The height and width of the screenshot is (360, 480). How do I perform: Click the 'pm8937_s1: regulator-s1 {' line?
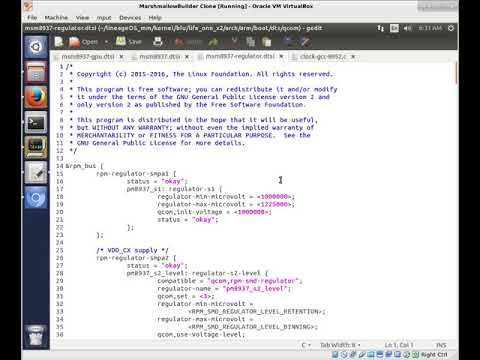[x=174, y=189]
